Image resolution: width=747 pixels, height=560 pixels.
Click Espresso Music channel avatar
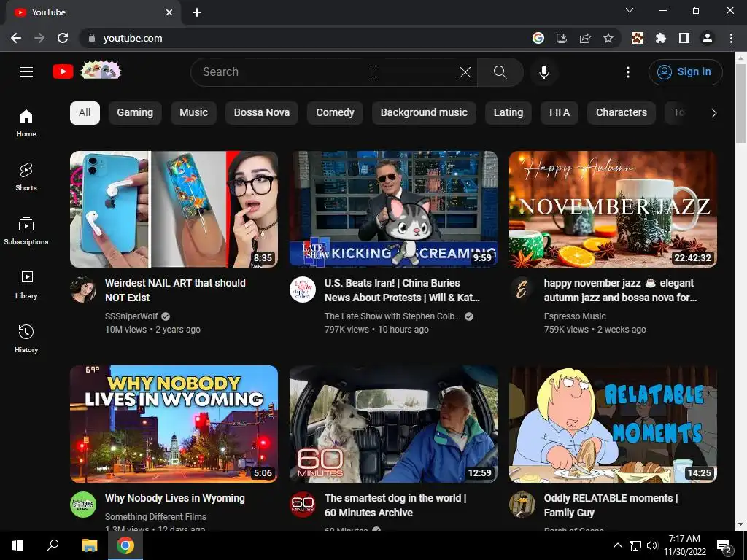click(x=522, y=289)
